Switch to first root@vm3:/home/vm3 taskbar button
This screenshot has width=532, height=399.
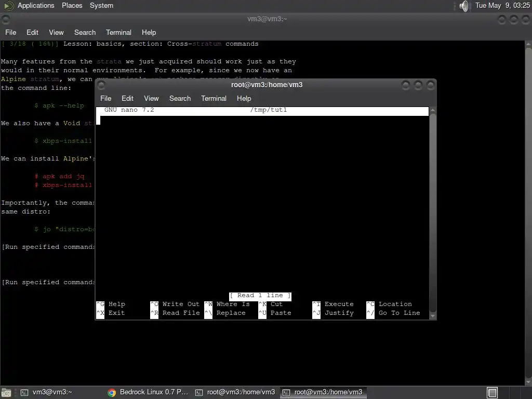pyautogui.click(x=235, y=392)
